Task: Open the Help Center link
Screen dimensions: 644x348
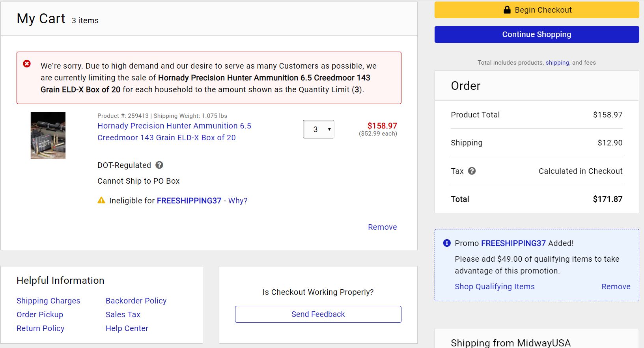Action: [x=127, y=328]
